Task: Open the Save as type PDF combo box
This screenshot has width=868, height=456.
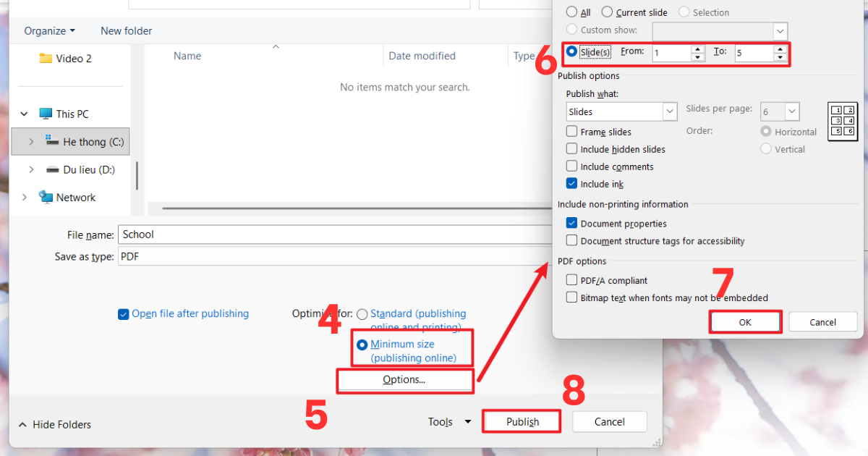Action: point(336,256)
